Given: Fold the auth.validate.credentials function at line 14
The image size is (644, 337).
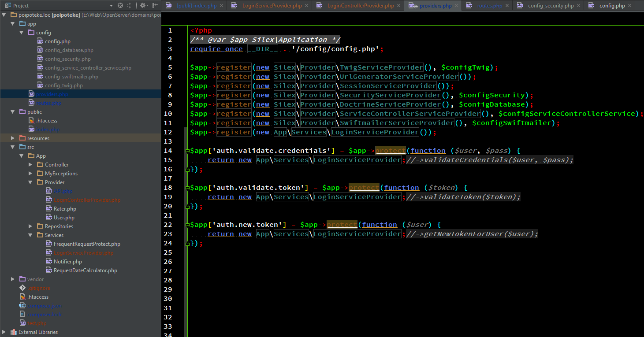Looking at the screenshot, I should point(187,151).
